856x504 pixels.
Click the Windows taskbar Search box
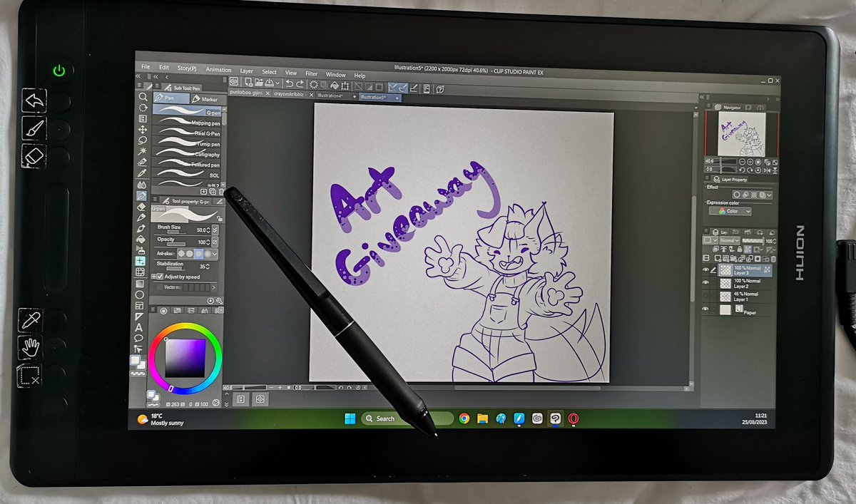click(x=407, y=418)
